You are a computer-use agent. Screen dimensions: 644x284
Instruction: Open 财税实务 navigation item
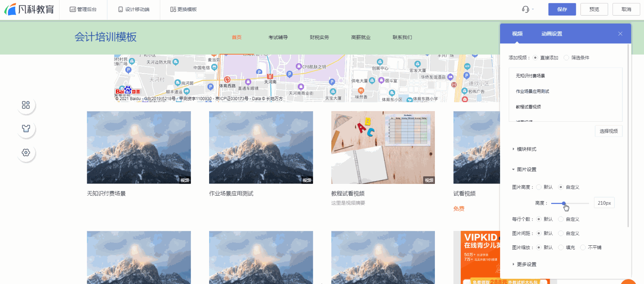[x=319, y=37]
